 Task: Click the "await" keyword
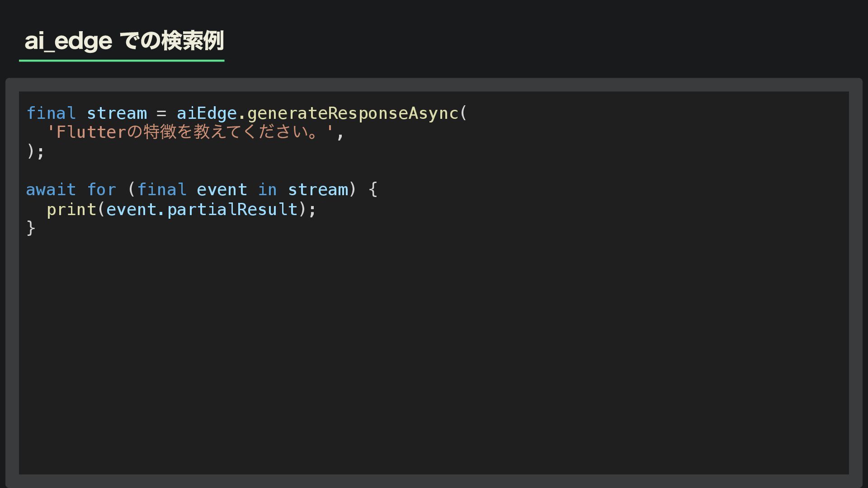click(x=51, y=189)
